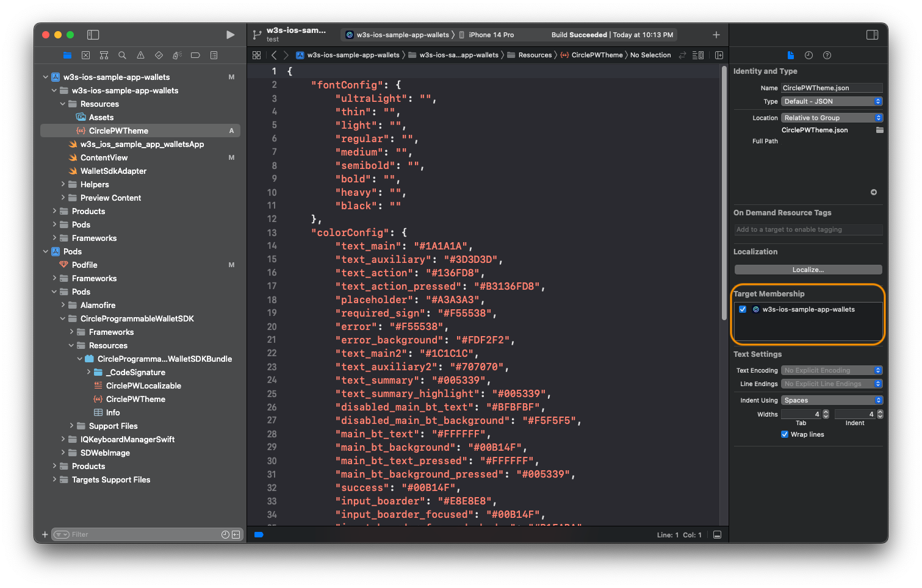The height and width of the screenshot is (588, 922).
Task: Toggle the Wrap lines checkbox
Action: click(x=785, y=434)
